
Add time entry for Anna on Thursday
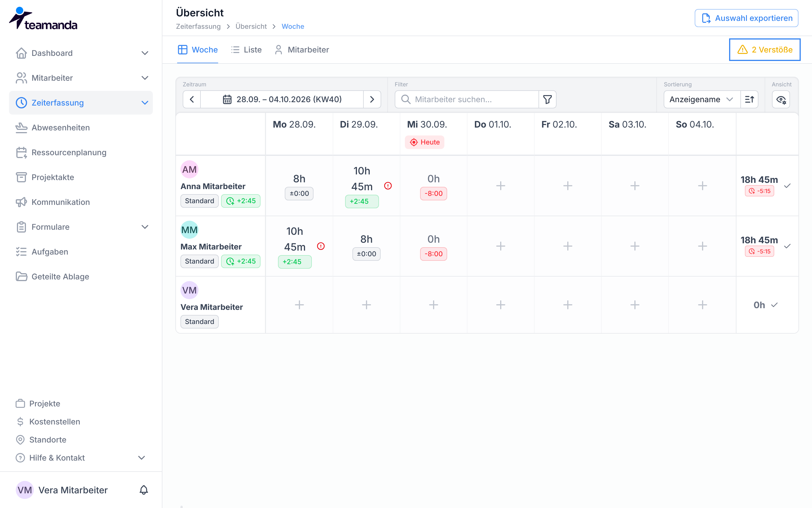tap(501, 186)
